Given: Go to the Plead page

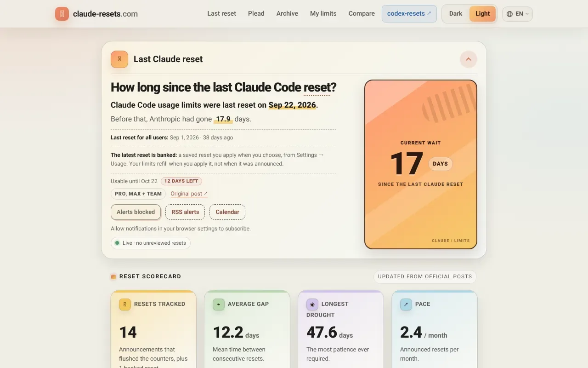Looking at the screenshot, I should (x=256, y=14).
